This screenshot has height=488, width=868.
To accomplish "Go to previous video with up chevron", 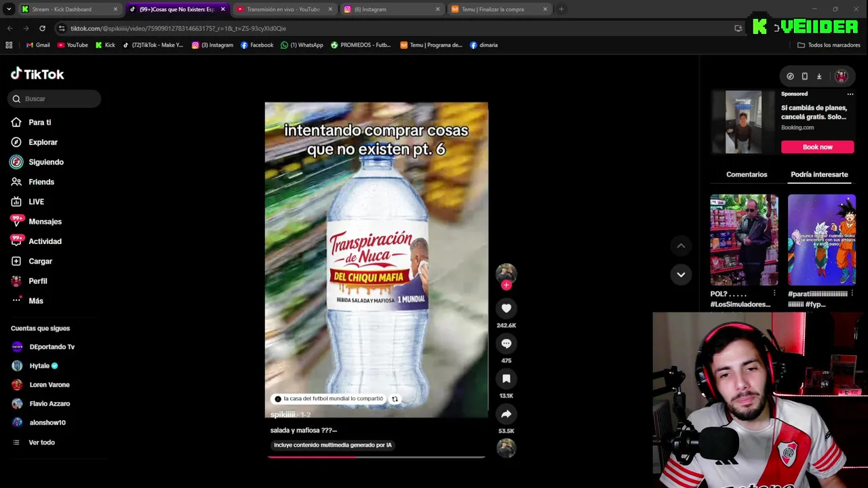I will [x=681, y=245].
